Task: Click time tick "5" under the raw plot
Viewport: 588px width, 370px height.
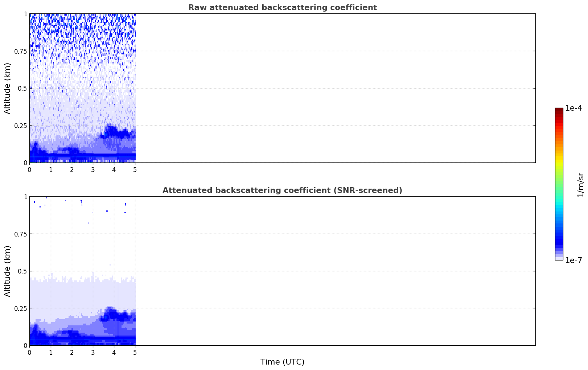Action: (135, 169)
